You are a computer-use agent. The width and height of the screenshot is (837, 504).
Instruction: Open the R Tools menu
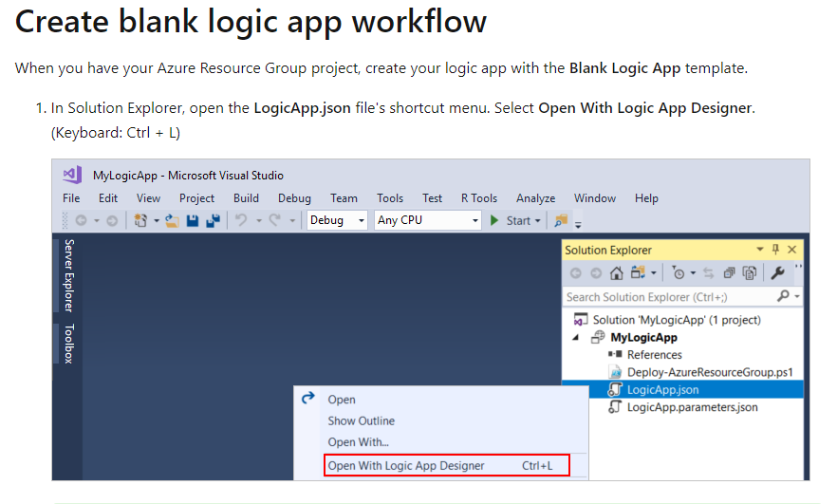click(x=479, y=198)
